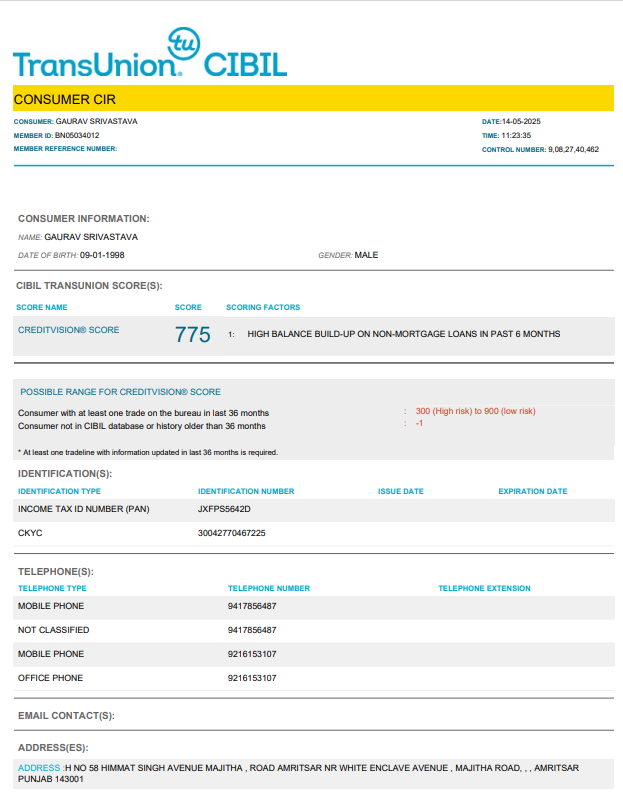This screenshot has width=623, height=802.
Task: Click the TELEPHONE NUMBER column header
Action: click(269, 588)
